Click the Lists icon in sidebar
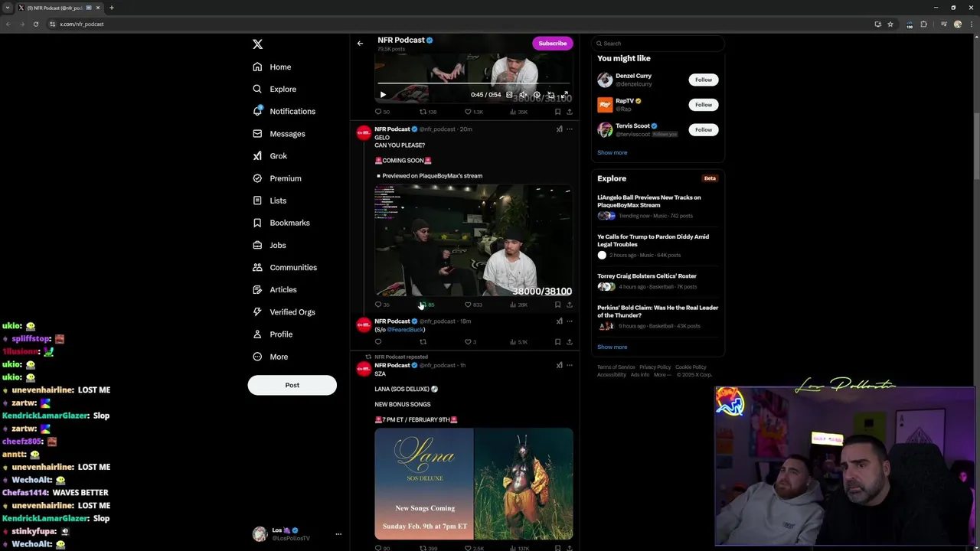Screen dimensions: 980x551 257,201
